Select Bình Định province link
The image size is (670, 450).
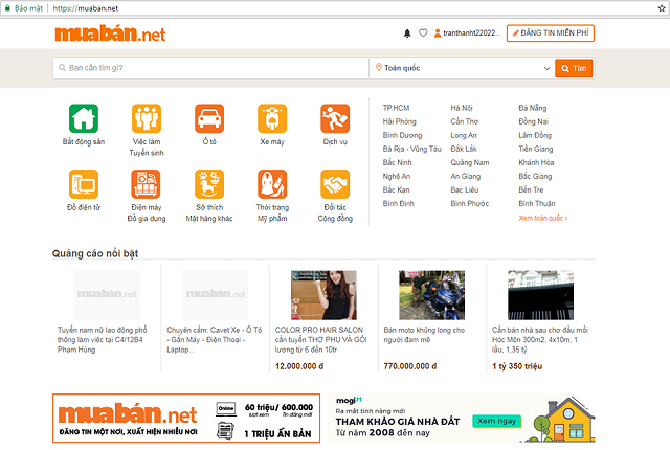click(x=399, y=204)
